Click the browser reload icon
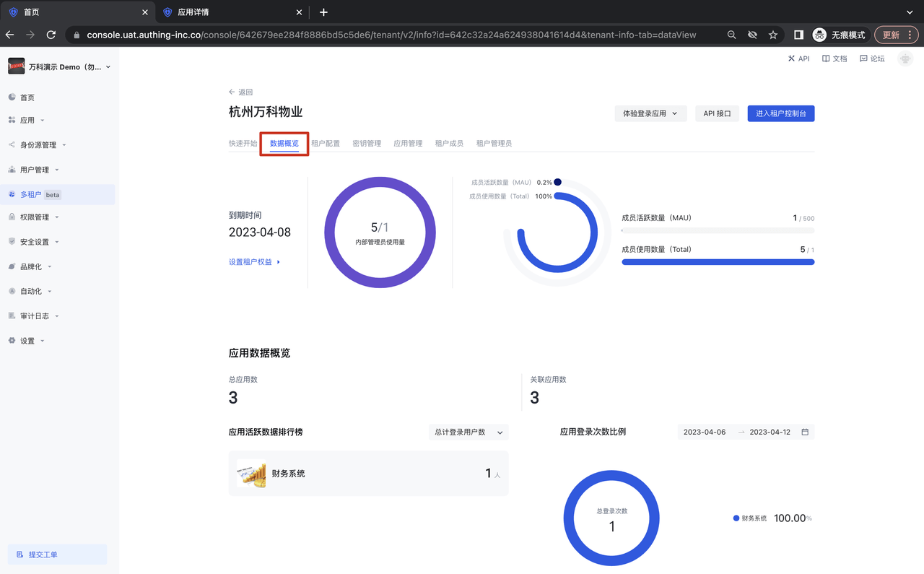This screenshot has height=574, width=924. point(51,35)
